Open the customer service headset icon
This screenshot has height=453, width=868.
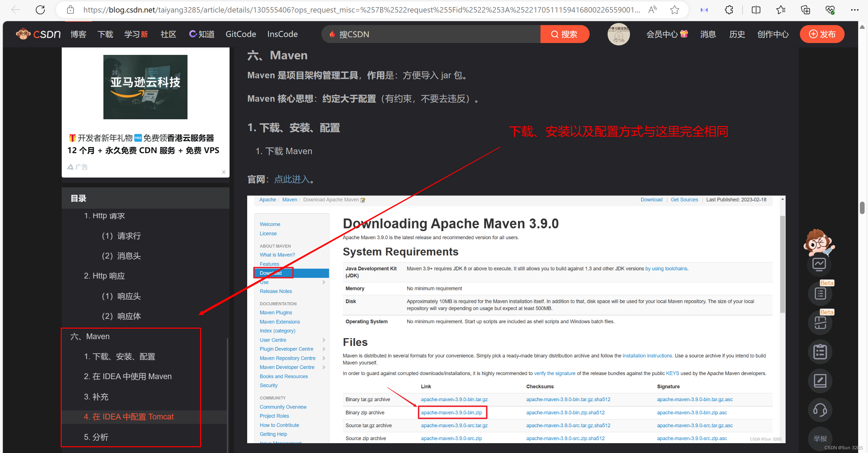click(820, 410)
